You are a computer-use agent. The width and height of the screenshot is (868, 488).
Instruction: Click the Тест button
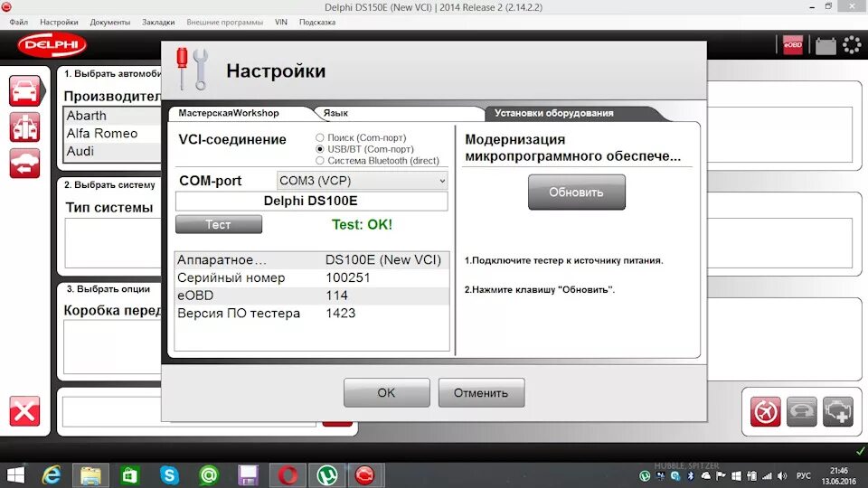219,224
